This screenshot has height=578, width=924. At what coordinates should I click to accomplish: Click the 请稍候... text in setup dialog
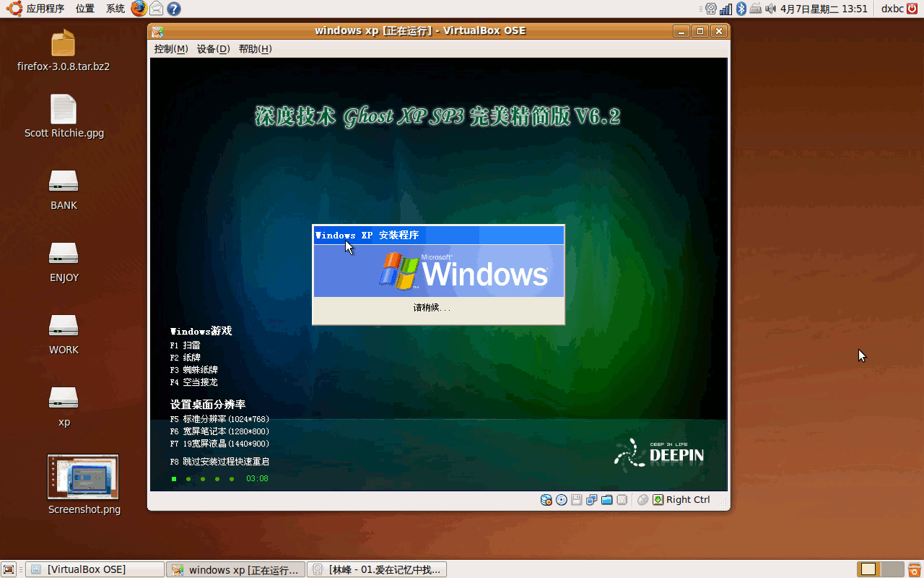[432, 308]
